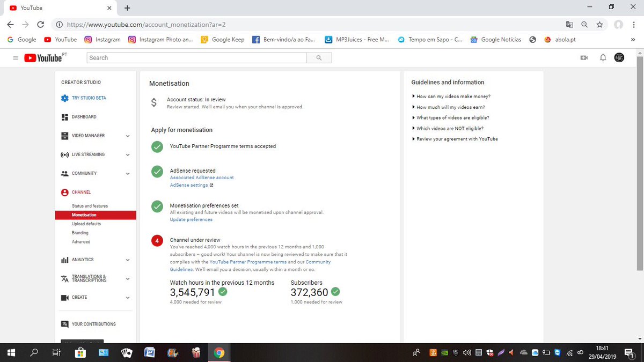Click the red Channel person icon
The image size is (644, 362).
(64, 192)
